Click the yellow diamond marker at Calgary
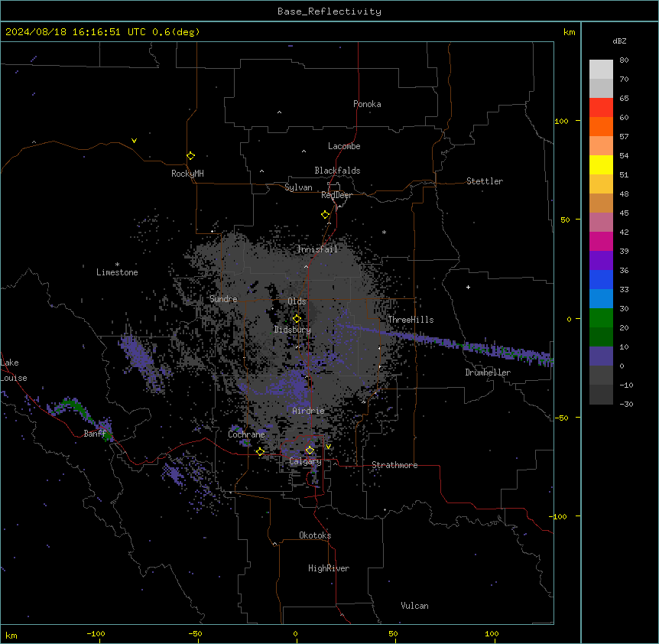The image size is (659, 644). [x=310, y=450]
